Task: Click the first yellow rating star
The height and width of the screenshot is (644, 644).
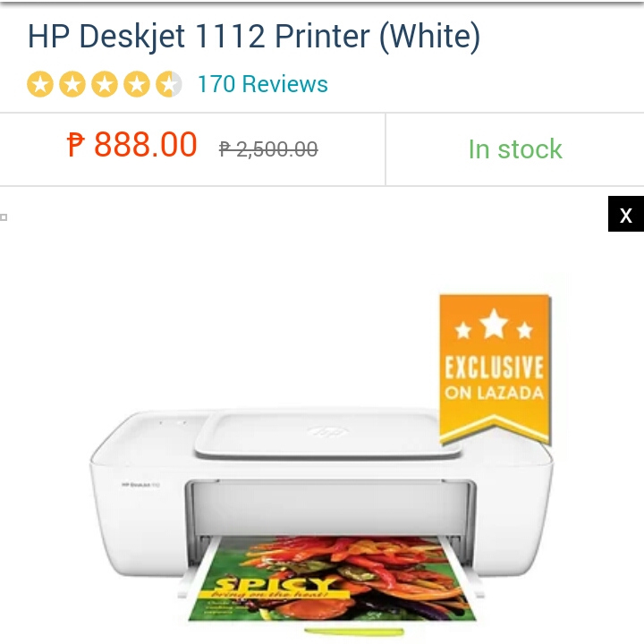Action: click(x=40, y=84)
